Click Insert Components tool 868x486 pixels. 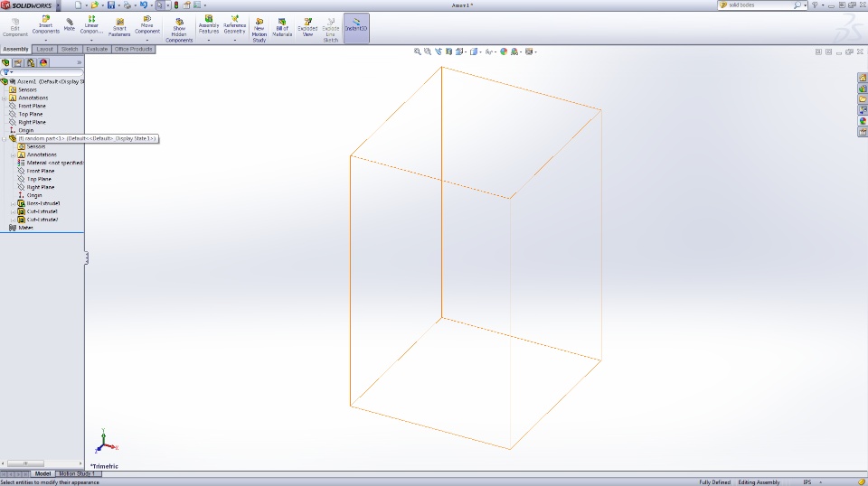[45, 25]
